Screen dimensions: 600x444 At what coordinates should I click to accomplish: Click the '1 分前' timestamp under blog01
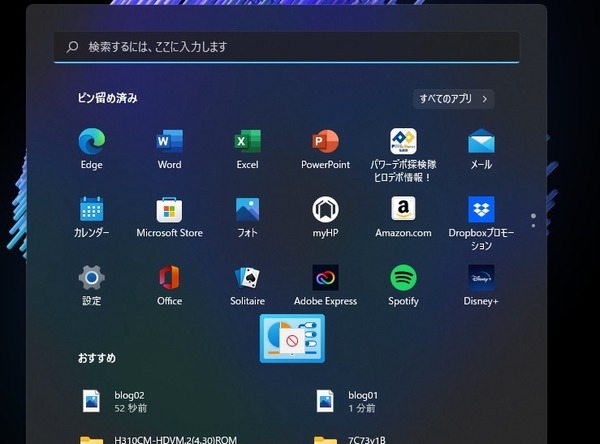(362, 408)
